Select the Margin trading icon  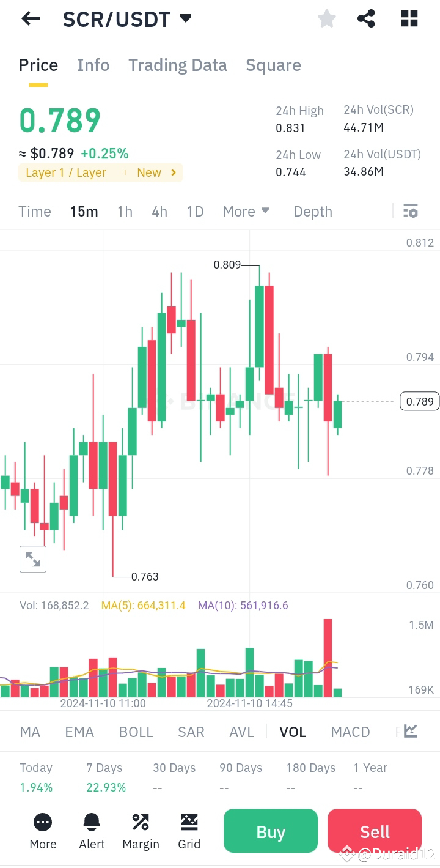tap(141, 831)
